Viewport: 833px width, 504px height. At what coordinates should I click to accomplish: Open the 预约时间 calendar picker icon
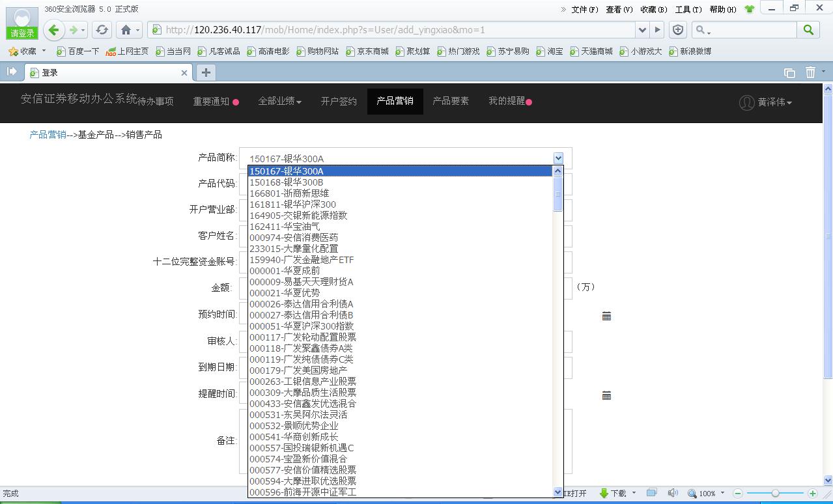606,316
